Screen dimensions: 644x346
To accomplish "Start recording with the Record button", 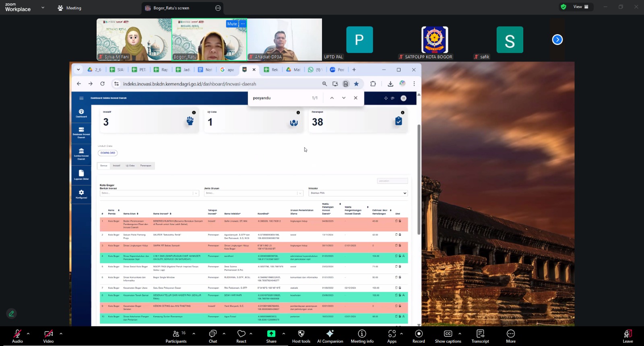I will coord(419,334).
